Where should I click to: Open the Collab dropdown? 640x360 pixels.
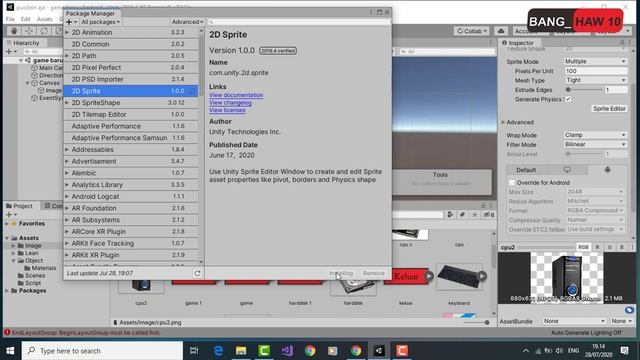pos(472,31)
